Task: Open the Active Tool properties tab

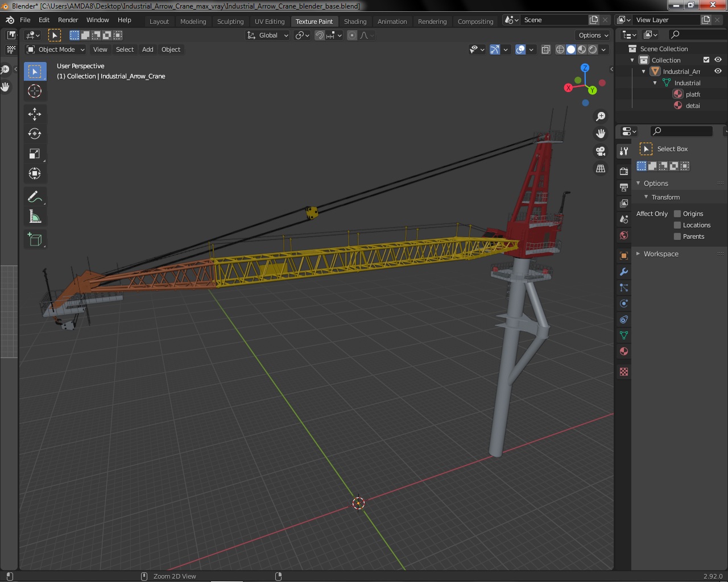Action: (x=624, y=151)
